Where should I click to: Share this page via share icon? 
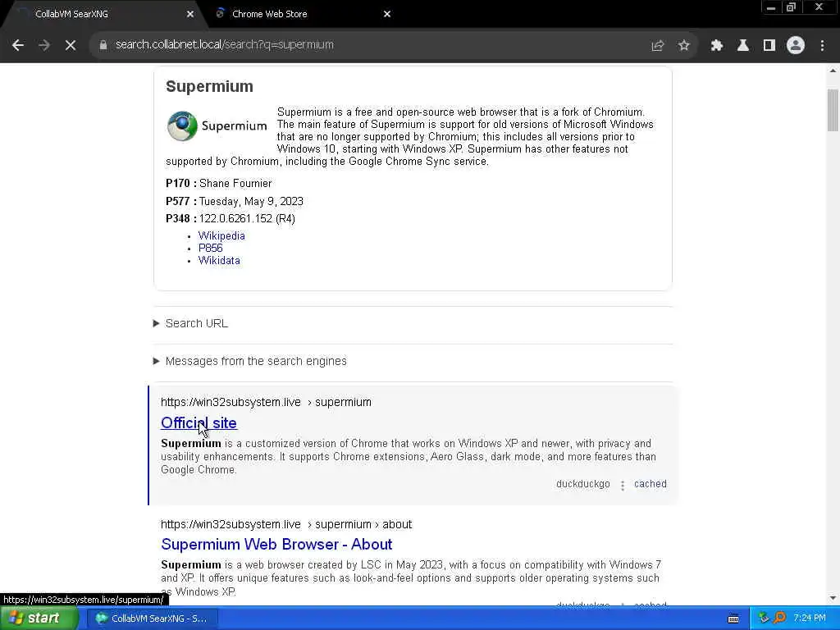pyautogui.click(x=657, y=46)
